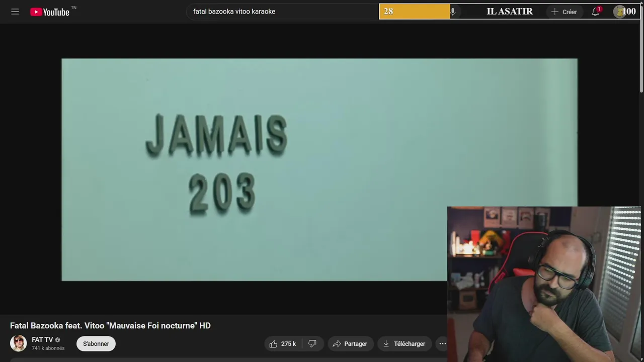The height and width of the screenshot is (362, 644).
Task: Click the video player showing JAMAIS 203
Action: click(319, 169)
